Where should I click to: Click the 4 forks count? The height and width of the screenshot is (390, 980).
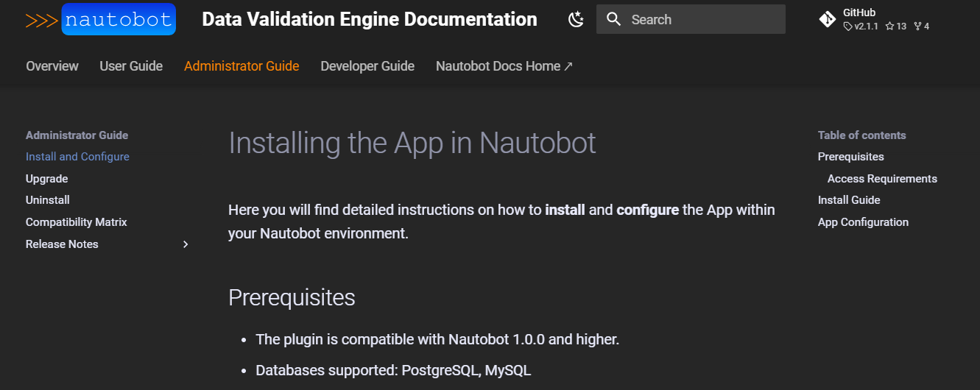point(922,26)
